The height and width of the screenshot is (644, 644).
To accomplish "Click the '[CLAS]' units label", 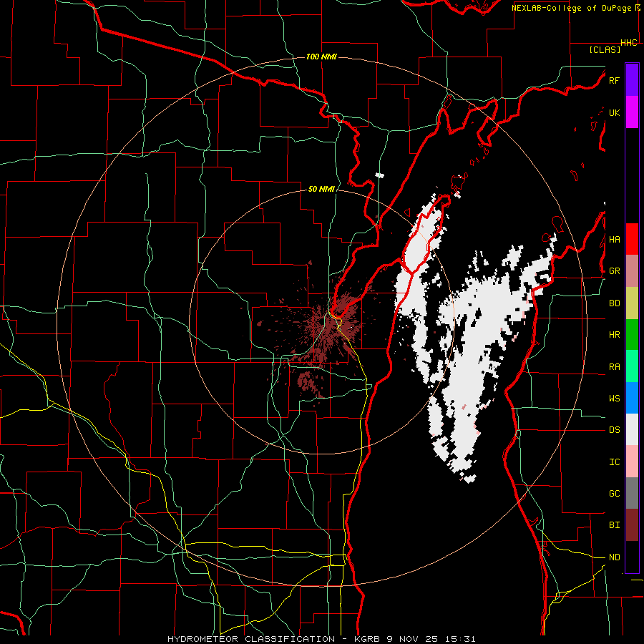I will coord(605,49).
